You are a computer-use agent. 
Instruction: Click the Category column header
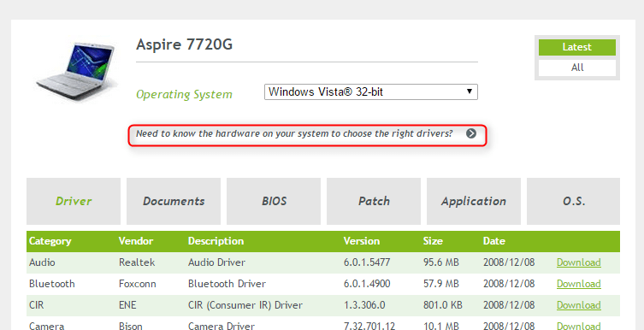[x=50, y=241]
